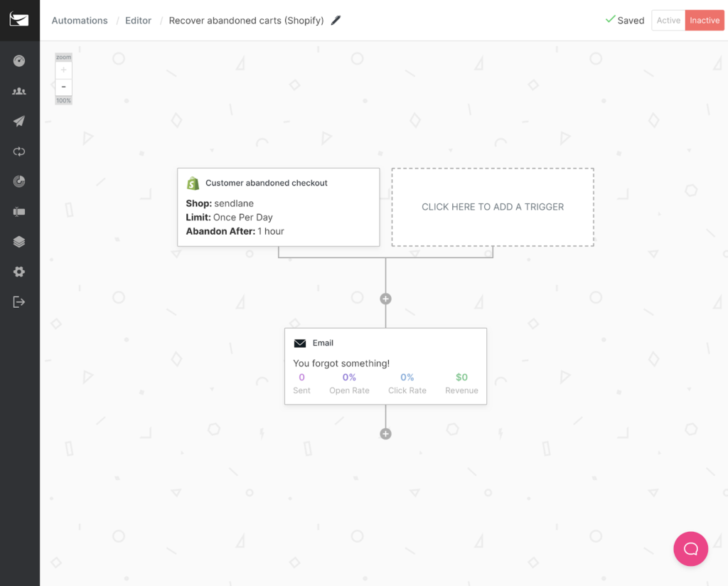Click the Click Rate percentage value
The width and height of the screenshot is (728, 586).
tap(407, 377)
